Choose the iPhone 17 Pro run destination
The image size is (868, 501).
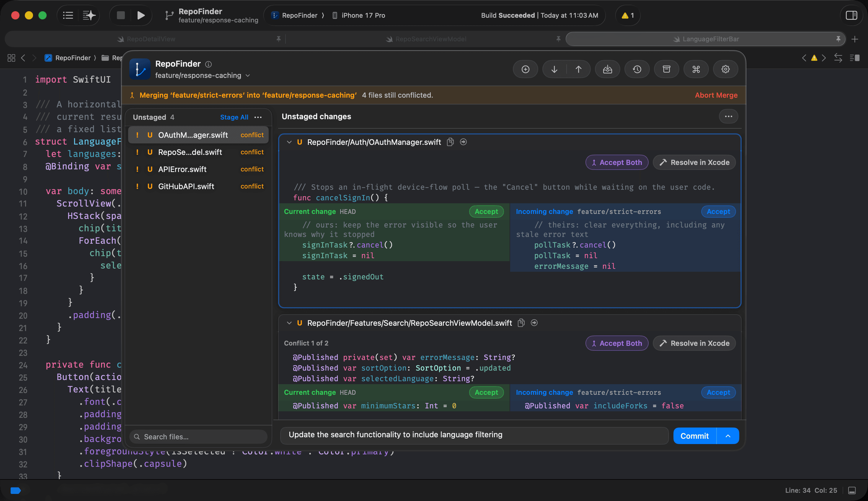coord(358,15)
